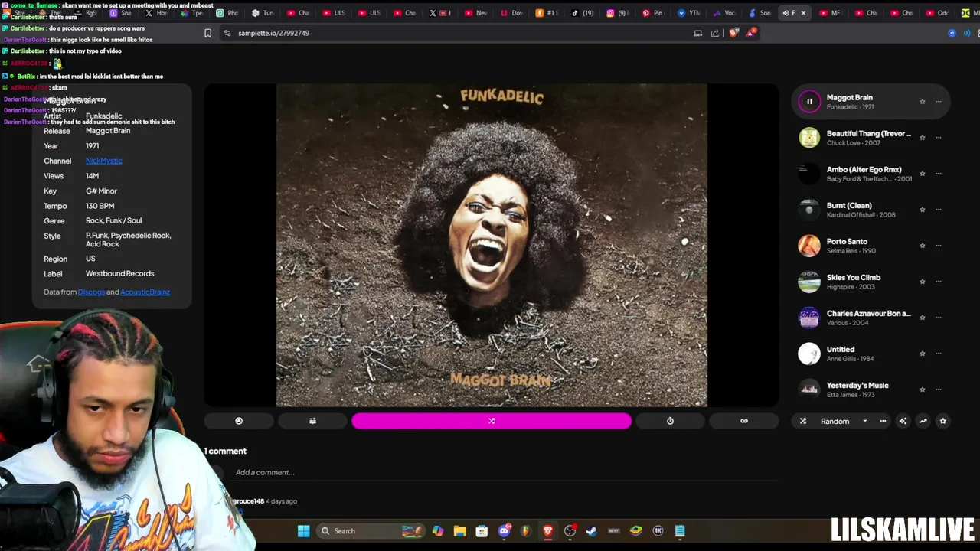Open more options for Porto Santo

tap(938, 246)
